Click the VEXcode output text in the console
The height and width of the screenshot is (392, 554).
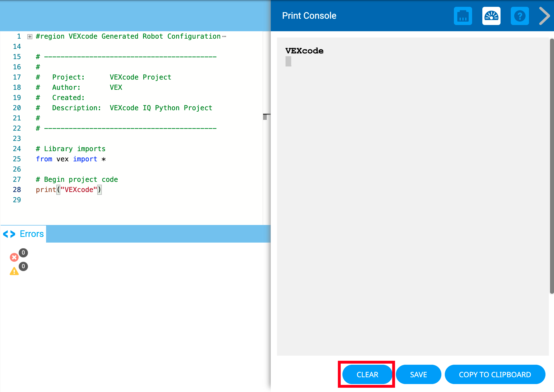click(304, 51)
